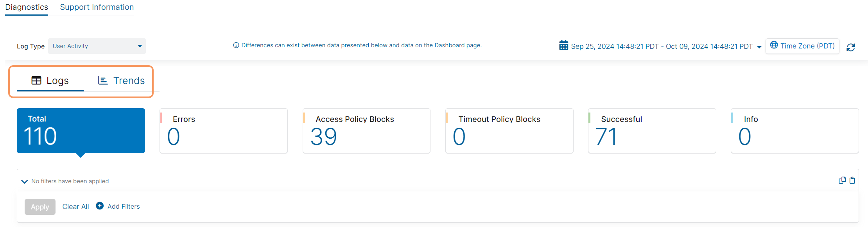
Task: Click the plus icon for Add Filters
Action: pyautogui.click(x=100, y=206)
